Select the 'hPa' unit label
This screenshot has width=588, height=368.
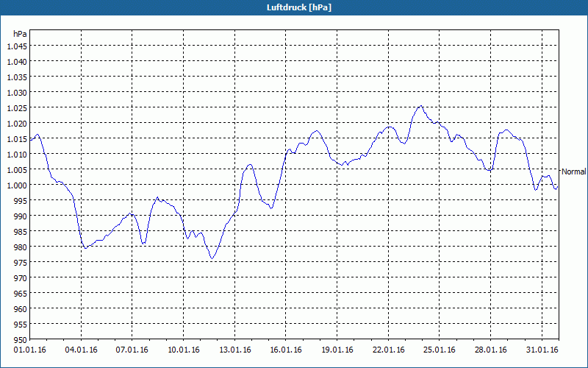pos(20,34)
